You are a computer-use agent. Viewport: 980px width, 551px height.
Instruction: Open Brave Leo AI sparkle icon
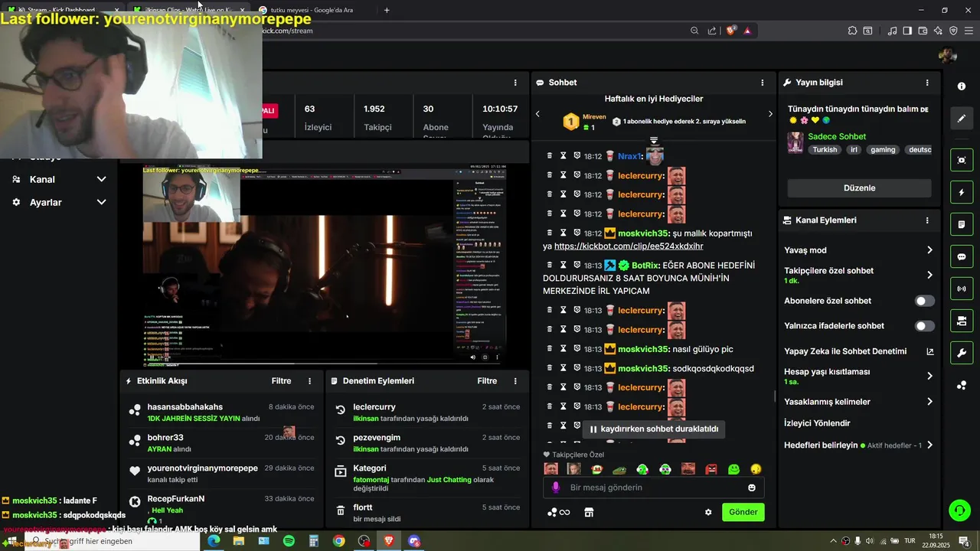click(938, 31)
